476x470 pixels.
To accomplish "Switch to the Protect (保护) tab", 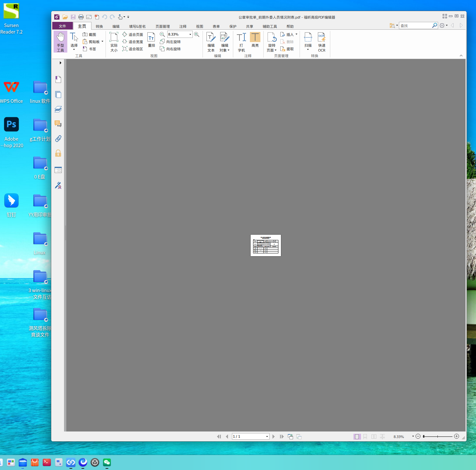I will [x=233, y=26].
